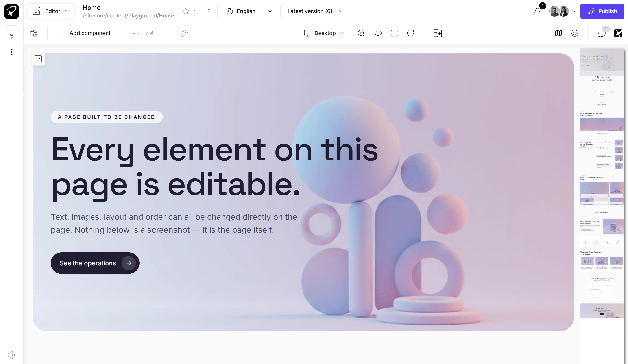Expand chevron next to favorite star
628x364 pixels.
coord(196,11)
